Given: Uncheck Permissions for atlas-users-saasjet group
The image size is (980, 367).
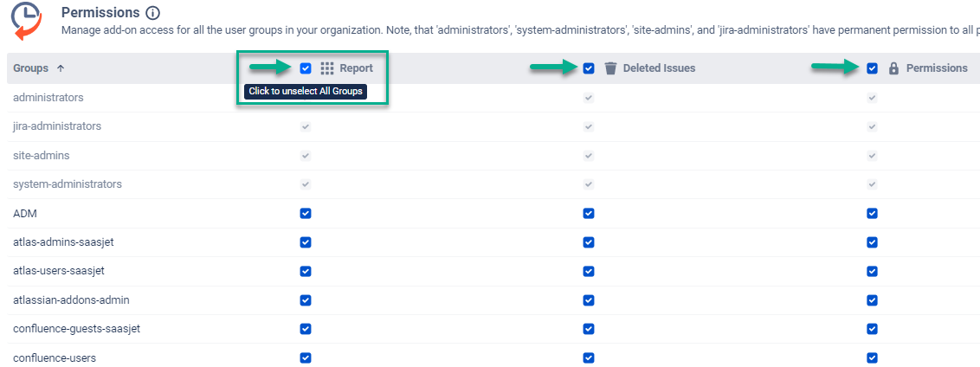Looking at the screenshot, I should pos(872,271).
